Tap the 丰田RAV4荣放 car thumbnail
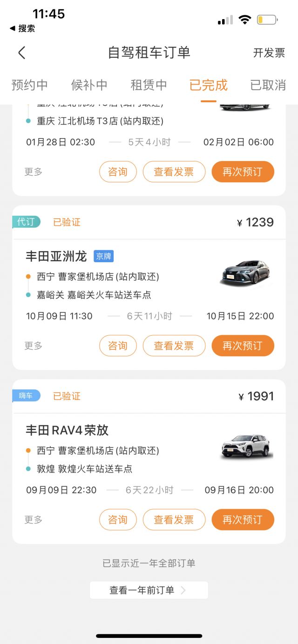 click(244, 446)
